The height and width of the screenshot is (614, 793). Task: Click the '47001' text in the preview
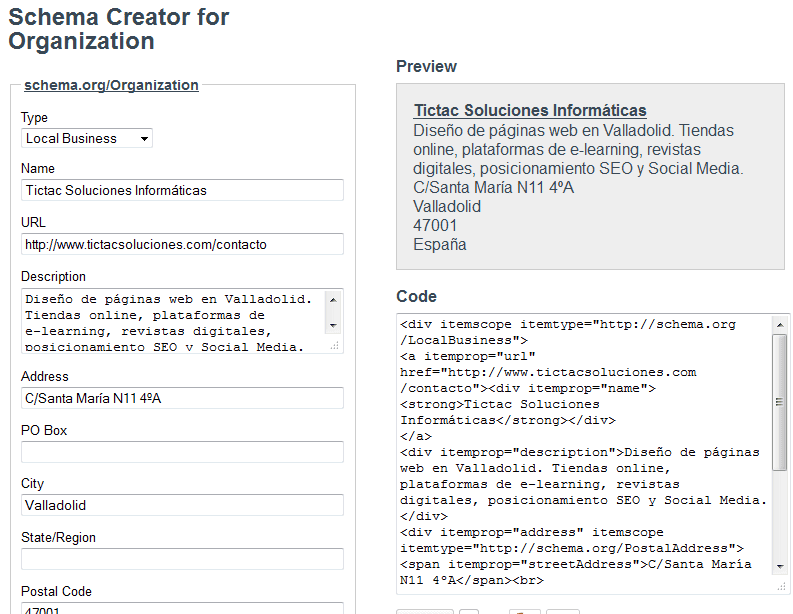pyautogui.click(x=435, y=226)
